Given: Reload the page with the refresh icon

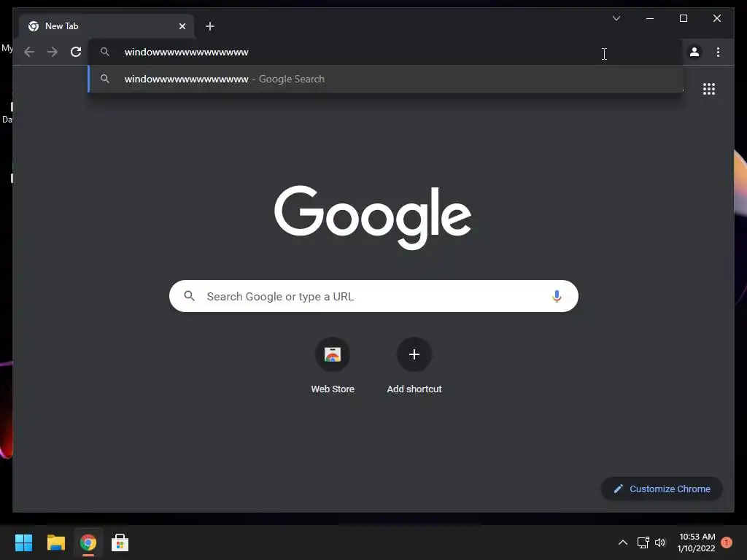Looking at the screenshot, I should 76,52.
